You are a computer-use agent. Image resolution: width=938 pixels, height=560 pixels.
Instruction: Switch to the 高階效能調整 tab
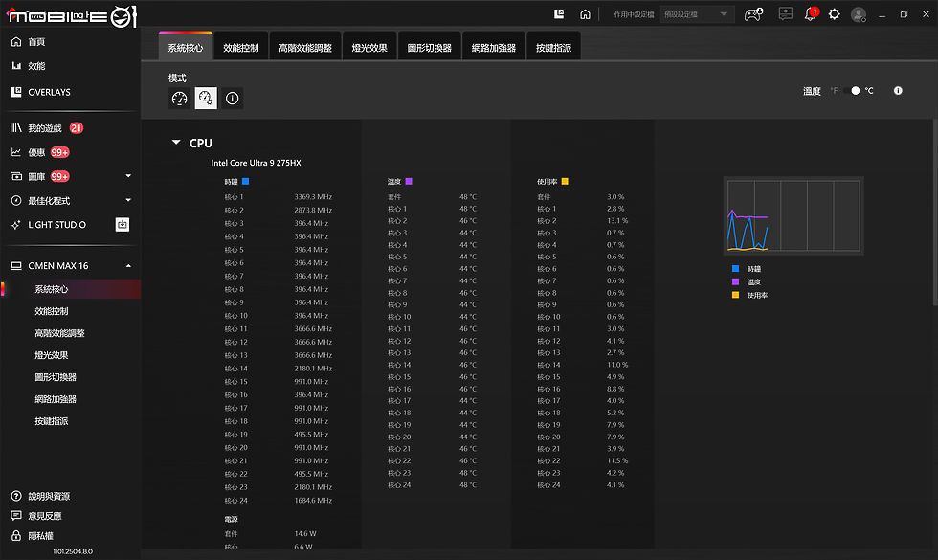coord(305,47)
